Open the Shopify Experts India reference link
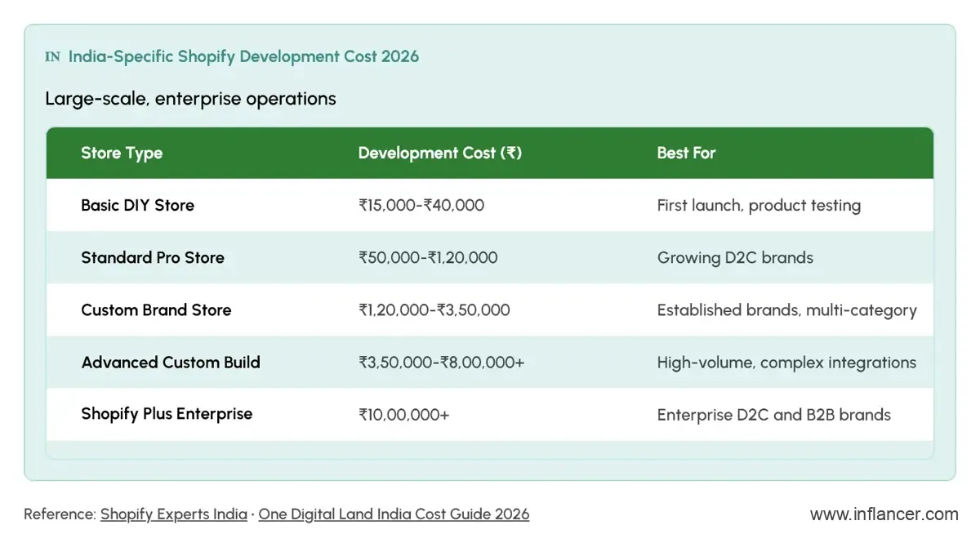 [174, 514]
